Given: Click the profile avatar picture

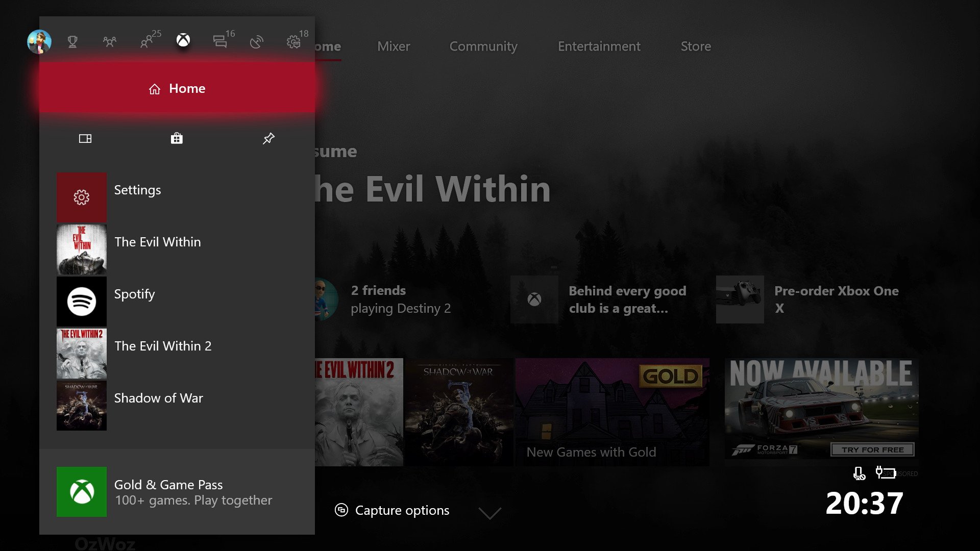Looking at the screenshot, I should point(39,41).
